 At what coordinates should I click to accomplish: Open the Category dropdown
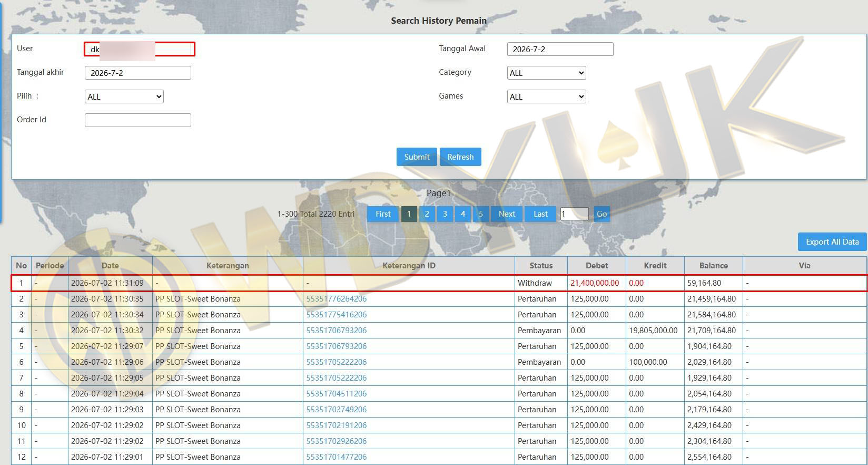point(546,73)
